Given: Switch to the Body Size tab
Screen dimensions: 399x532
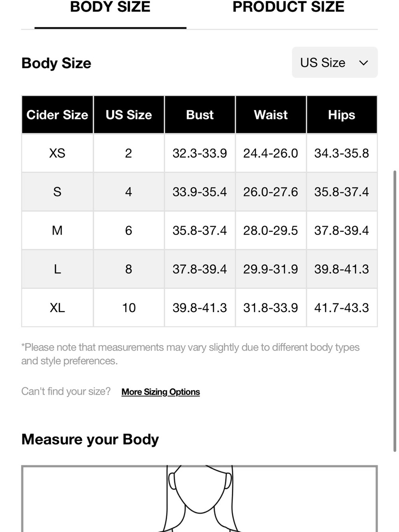Looking at the screenshot, I should point(110,7).
